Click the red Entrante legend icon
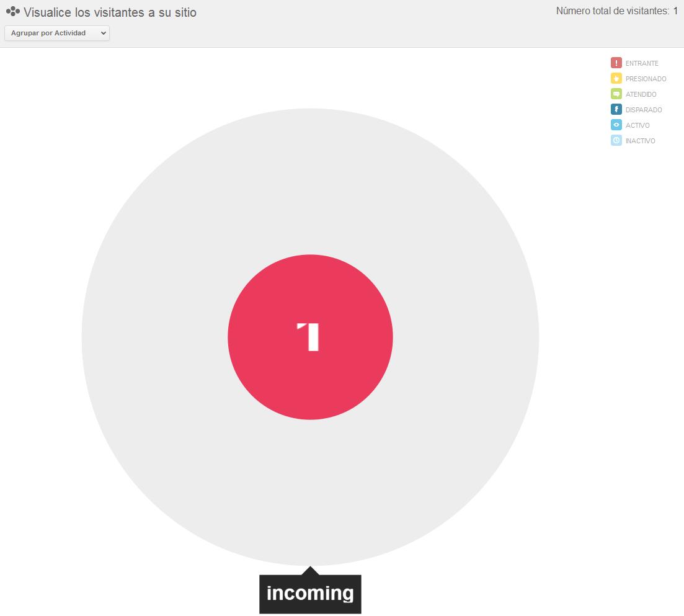This screenshot has height=616, width=684. (x=616, y=63)
